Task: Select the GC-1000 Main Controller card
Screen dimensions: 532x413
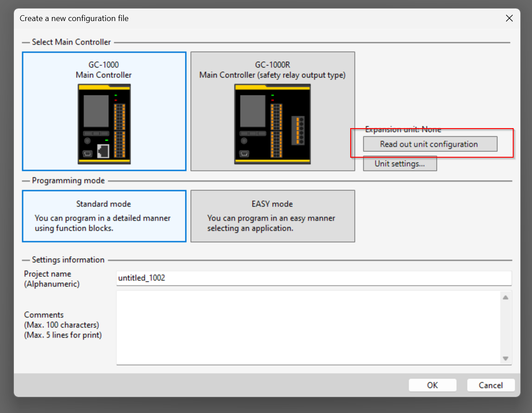Action: (x=104, y=111)
